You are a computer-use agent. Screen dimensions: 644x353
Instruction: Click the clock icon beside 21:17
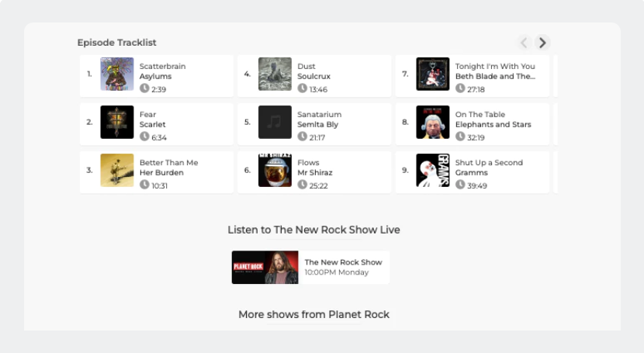tap(303, 137)
